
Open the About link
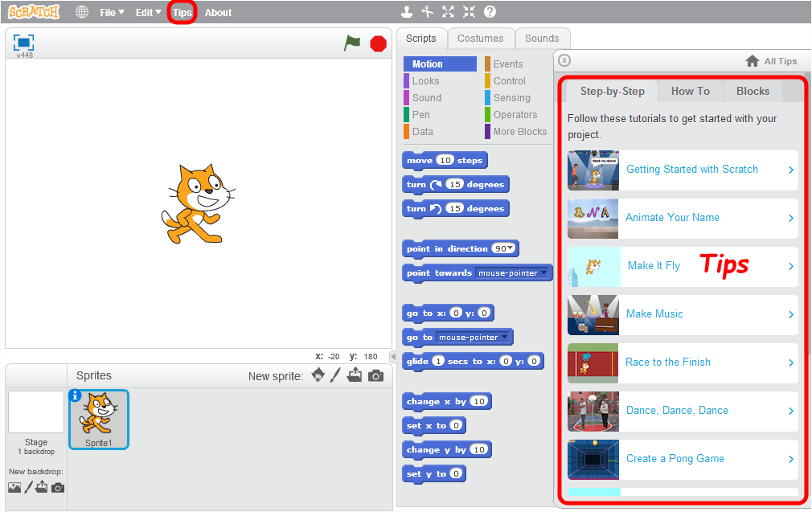[218, 12]
